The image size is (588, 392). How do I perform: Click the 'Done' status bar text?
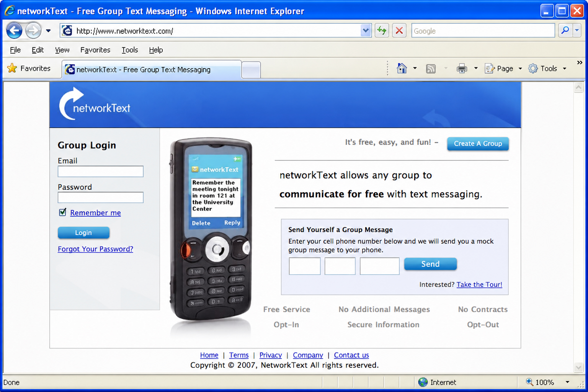11,382
